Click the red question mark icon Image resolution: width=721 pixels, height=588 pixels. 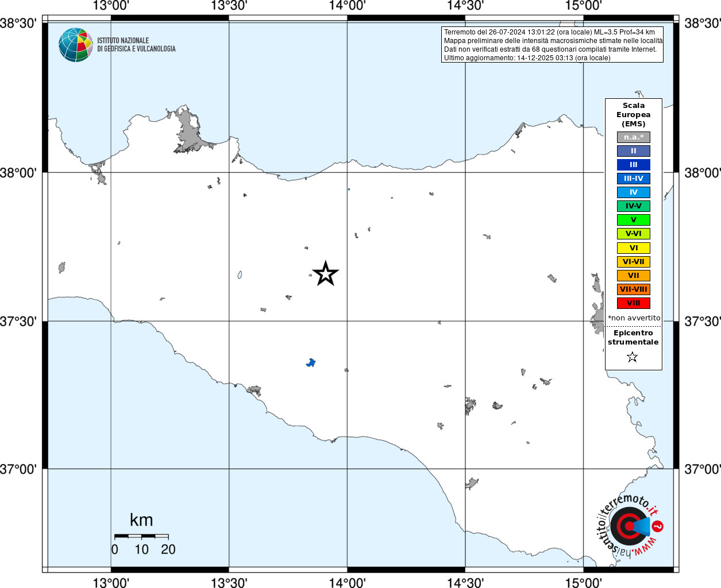(658, 526)
